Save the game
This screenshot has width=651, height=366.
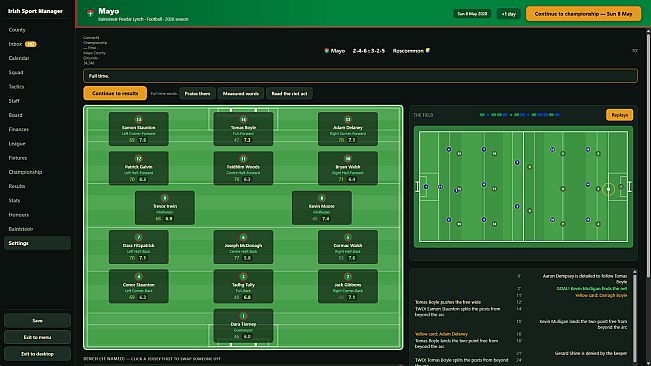click(37, 320)
